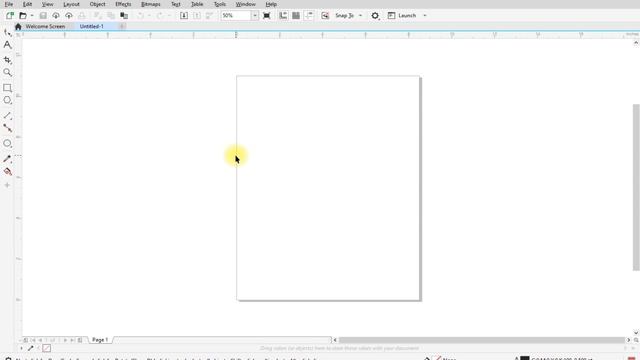The image size is (640, 360).
Task: Click the Options gear icon
Action: (375, 16)
